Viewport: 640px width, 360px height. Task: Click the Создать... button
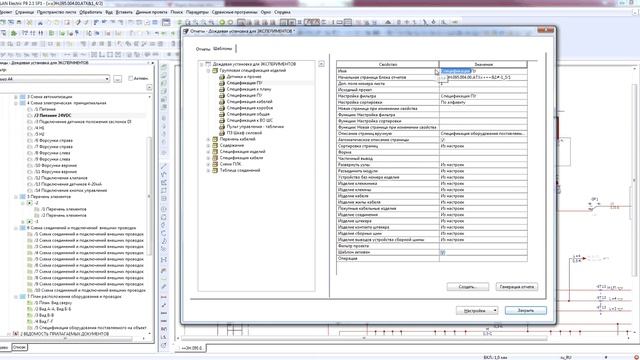tap(467, 287)
